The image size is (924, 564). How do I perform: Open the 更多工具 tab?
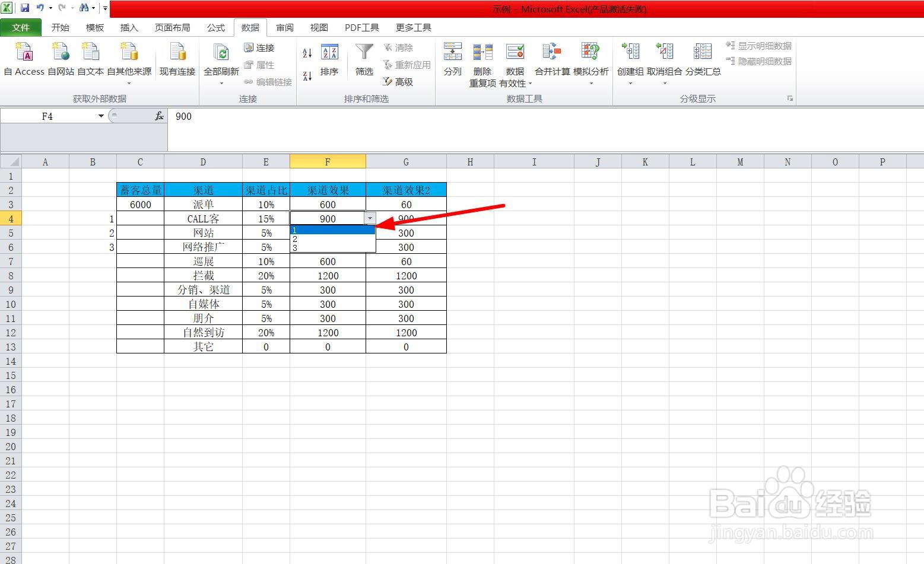tap(414, 27)
